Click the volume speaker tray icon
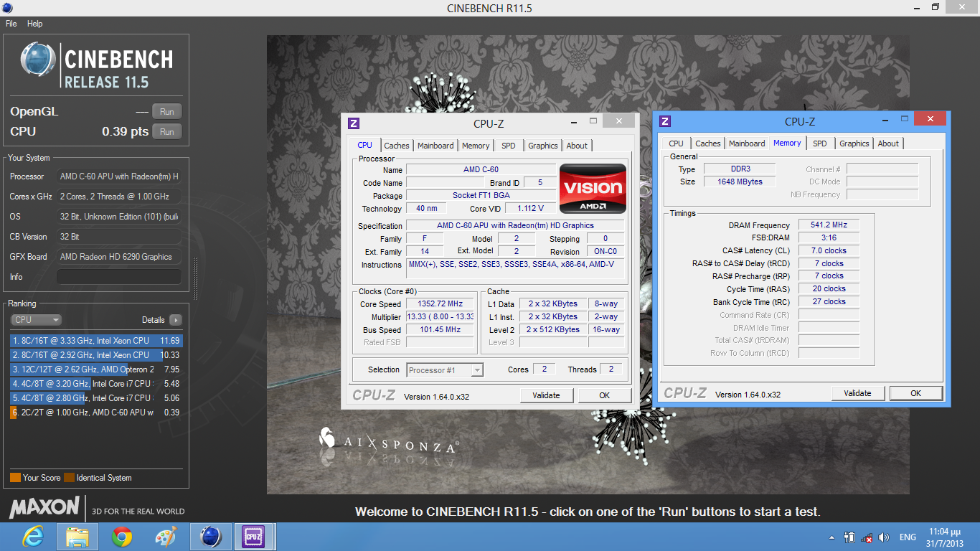This screenshot has height=551, width=980. (x=885, y=537)
